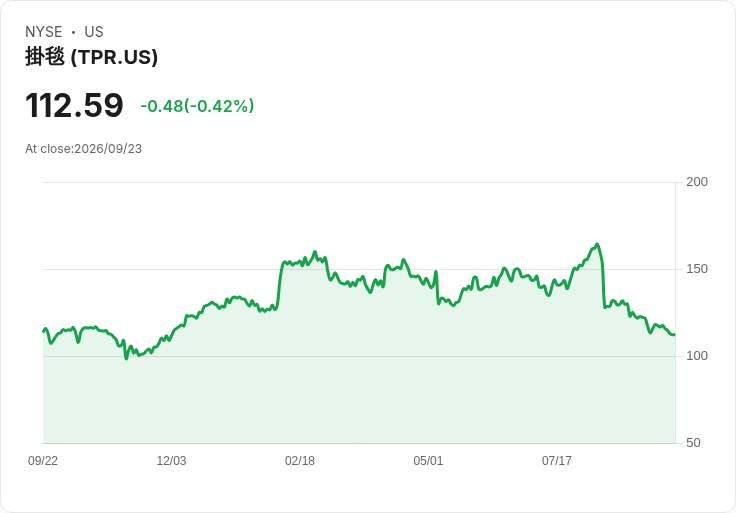Click the 09/22 date axis label
Screen dimensions: 736x513
[43, 461]
